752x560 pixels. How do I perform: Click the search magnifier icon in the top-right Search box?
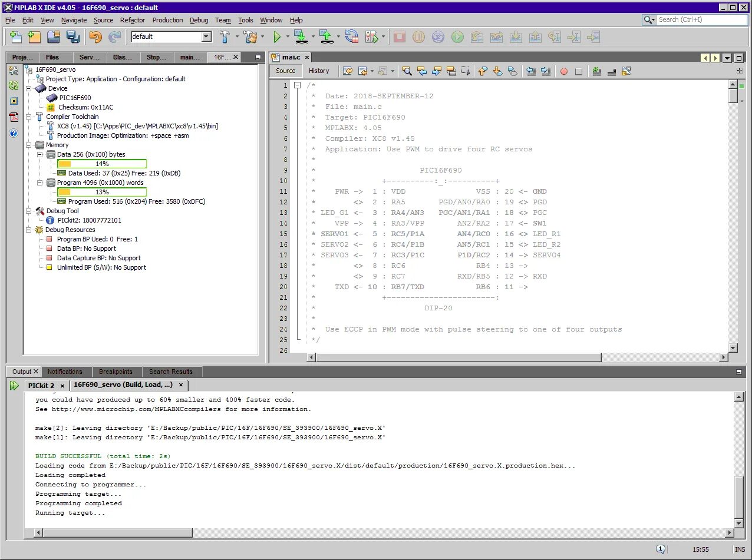649,19
